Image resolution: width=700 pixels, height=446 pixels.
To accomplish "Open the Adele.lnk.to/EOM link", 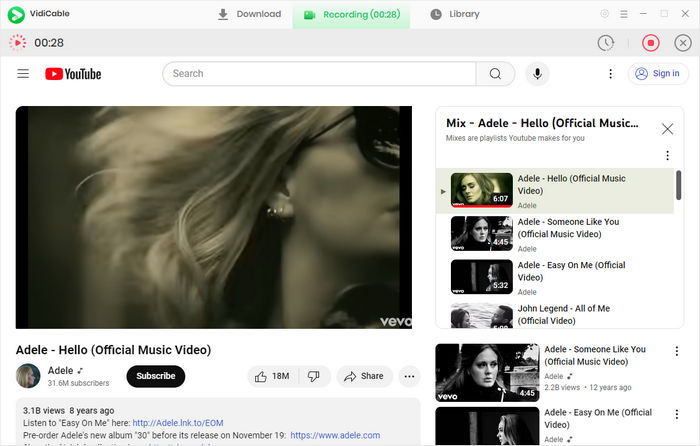I will (178, 423).
